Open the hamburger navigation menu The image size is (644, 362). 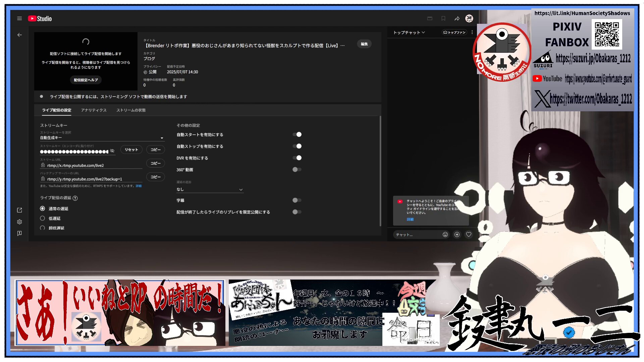coord(19,18)
